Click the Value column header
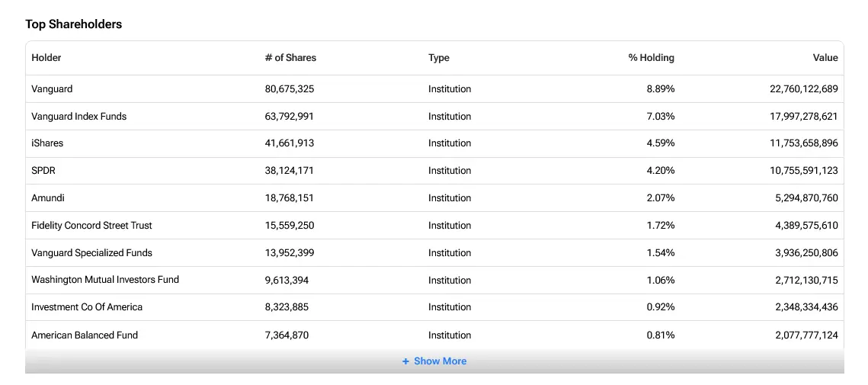Image resolution: width=868 pixels, height=385 pixels. click(x=825, y=58)
